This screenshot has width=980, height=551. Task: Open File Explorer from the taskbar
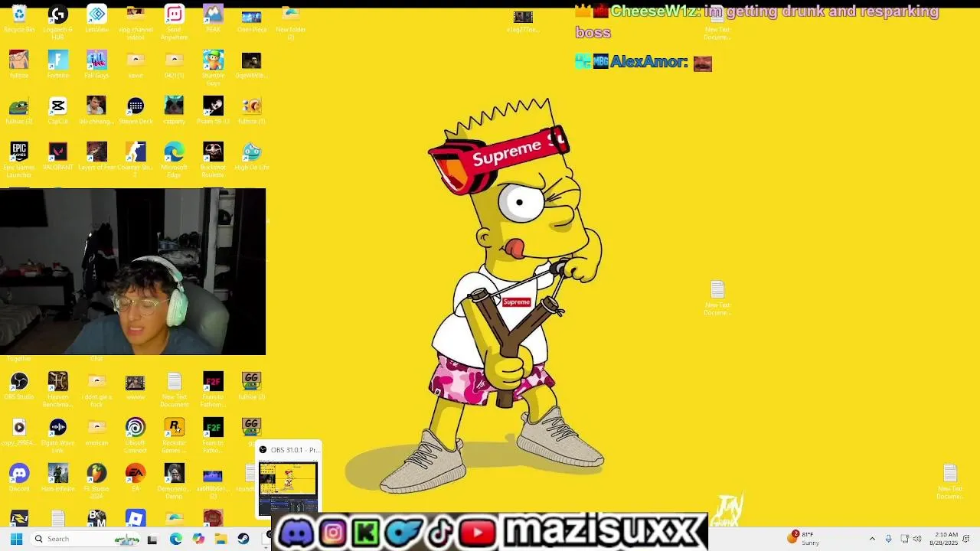[220, 539]
